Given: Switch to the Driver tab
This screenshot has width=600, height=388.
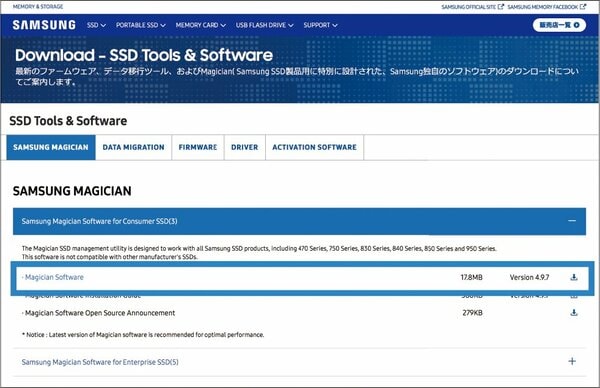Looking at the screenshot, I should [x=245, y=147].
